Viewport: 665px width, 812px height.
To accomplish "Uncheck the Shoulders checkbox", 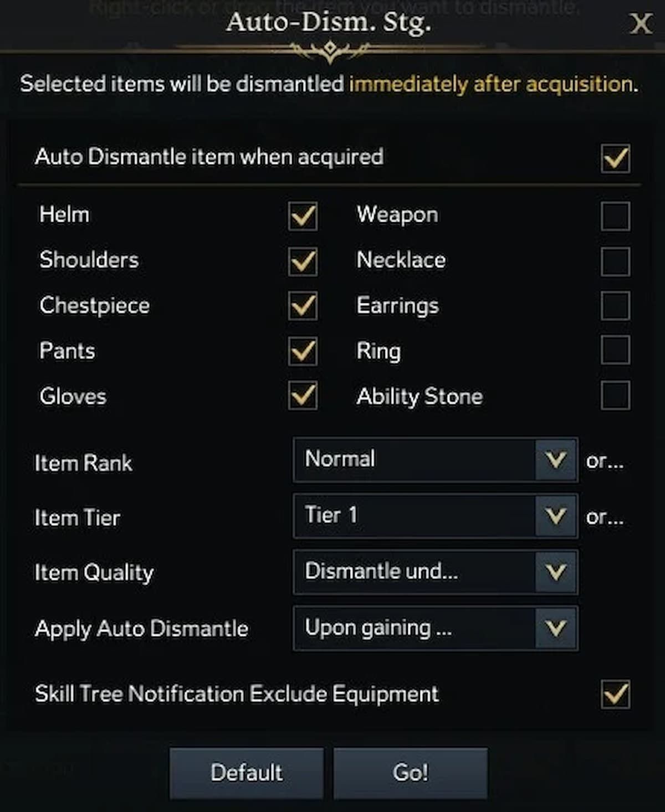I will (x=303, y=261).
